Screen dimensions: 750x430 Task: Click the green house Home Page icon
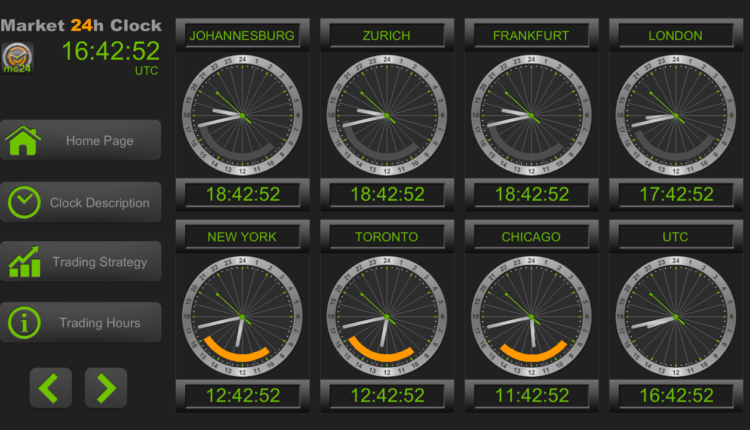point(22,141)
